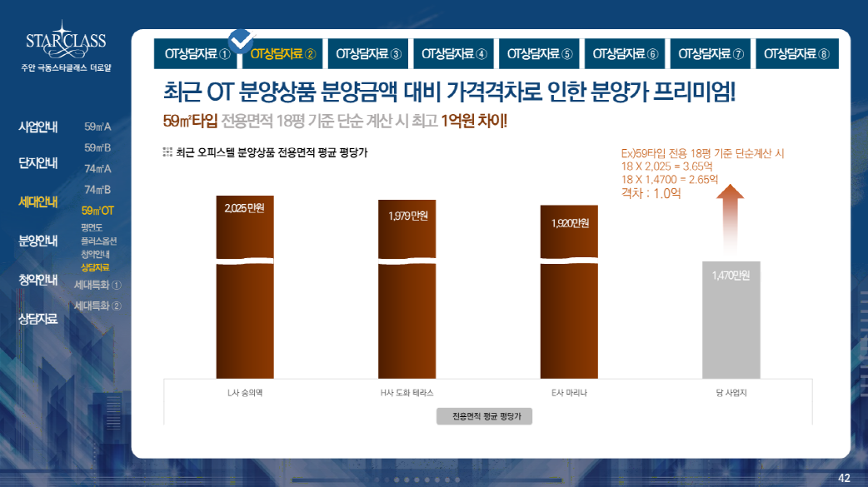The image size is (868, 487).
Task: Click the grid bullet icon beside chart title
Action: pos(167,153)
